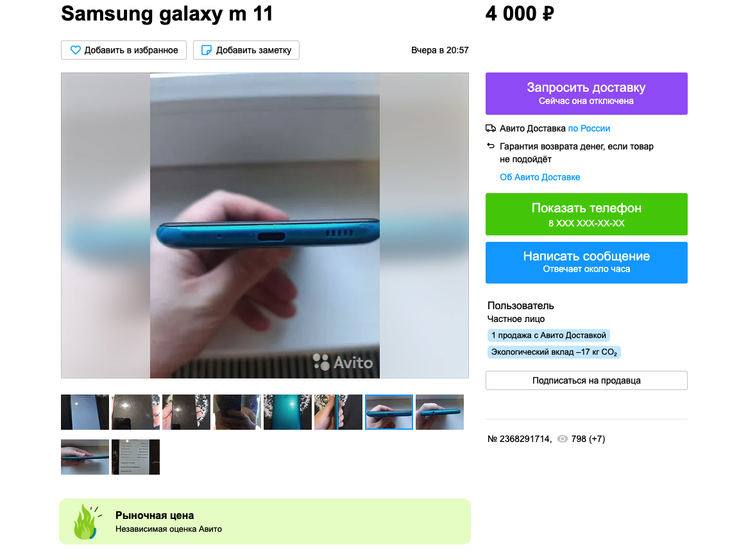The width and height of the screenshot is (739, 560).
Task: Click the note icon in Добавить заметку
Action: click(x=207, y=50)
